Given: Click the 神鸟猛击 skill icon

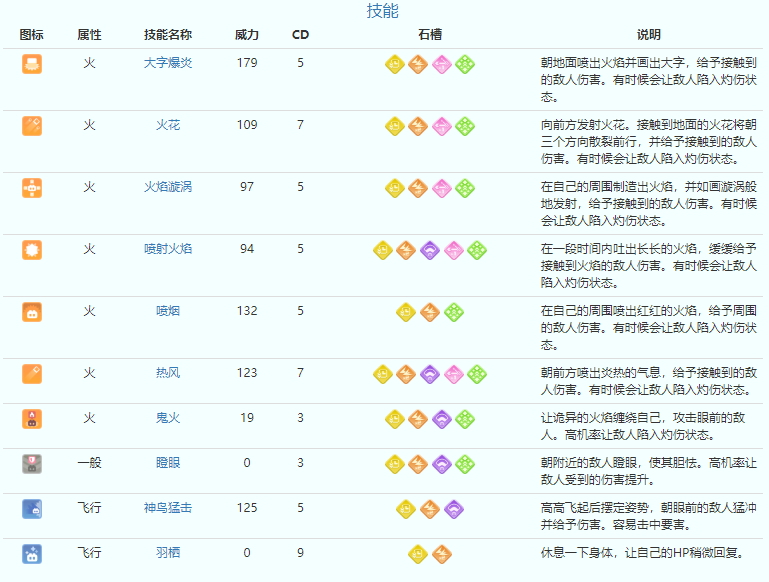Looking at the screenshot, I should [x=32, y=509].
